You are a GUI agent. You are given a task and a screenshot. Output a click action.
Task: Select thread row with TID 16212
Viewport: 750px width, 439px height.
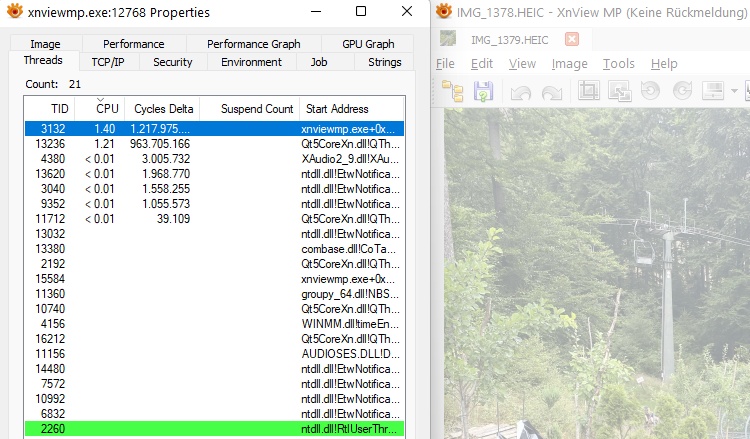214,339
